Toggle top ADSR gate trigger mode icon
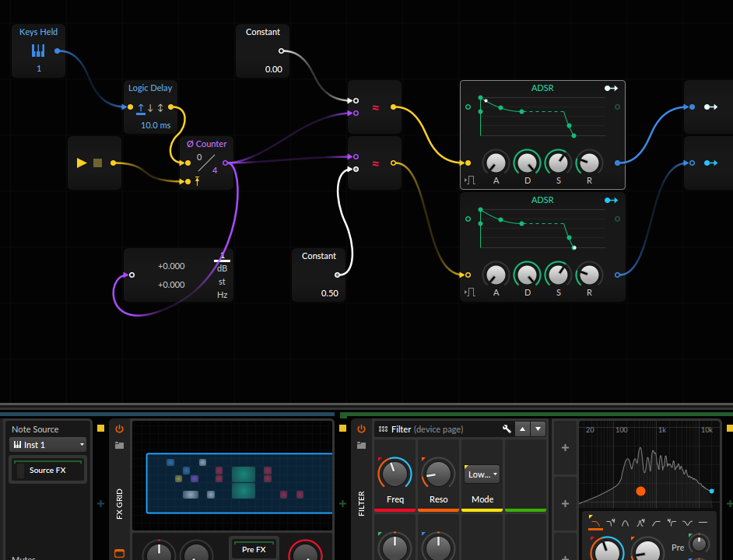 coord(470,180)
